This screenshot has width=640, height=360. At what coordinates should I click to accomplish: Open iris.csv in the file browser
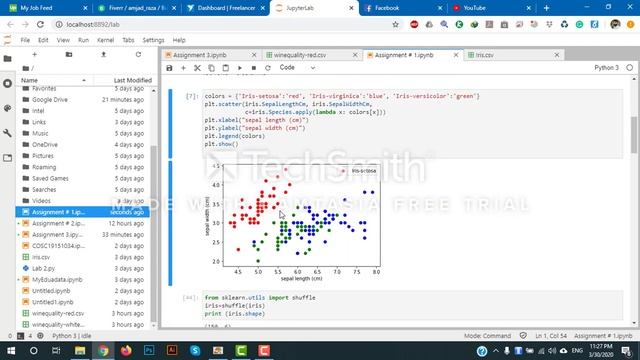point(83,257)
